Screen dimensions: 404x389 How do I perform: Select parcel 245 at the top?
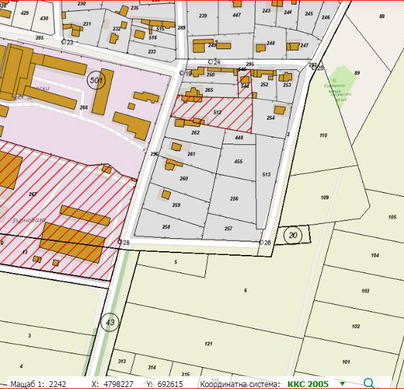tap(309, 14)
